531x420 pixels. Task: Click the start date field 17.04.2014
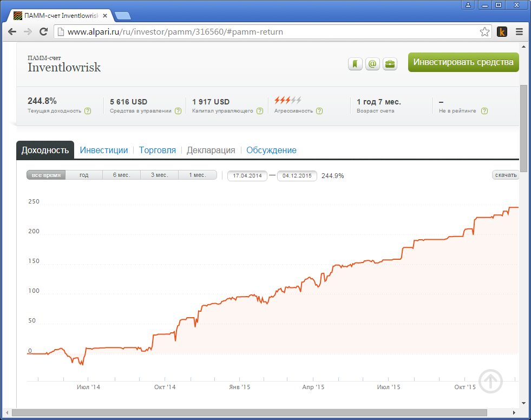tap(247, 176)
